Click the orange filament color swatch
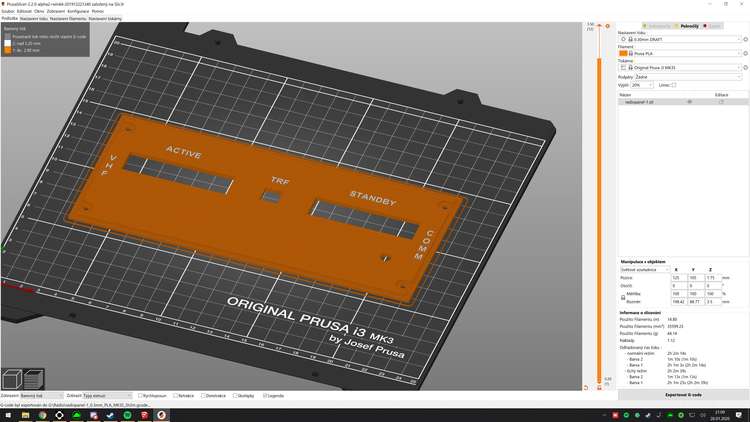750x422 pixels. (623, 54)
